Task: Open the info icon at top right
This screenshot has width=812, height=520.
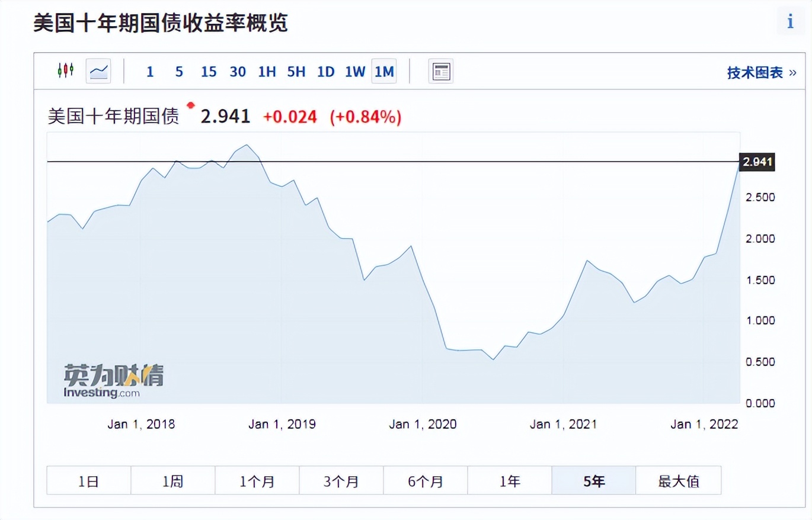Action: click(x=790, y=22)
